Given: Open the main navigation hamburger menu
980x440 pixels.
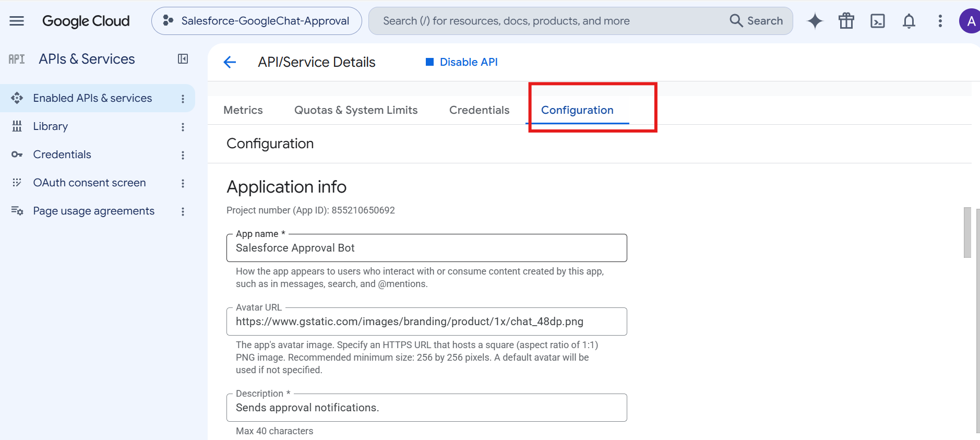Looking at the screenshot, I should (17, 21).
